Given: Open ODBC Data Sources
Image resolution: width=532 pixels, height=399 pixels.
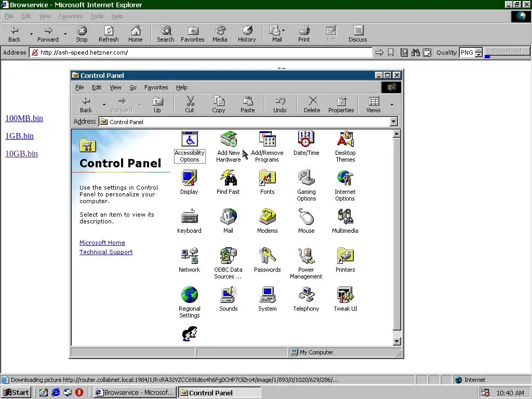Looking at the screenshot, I should coord(228,263).
